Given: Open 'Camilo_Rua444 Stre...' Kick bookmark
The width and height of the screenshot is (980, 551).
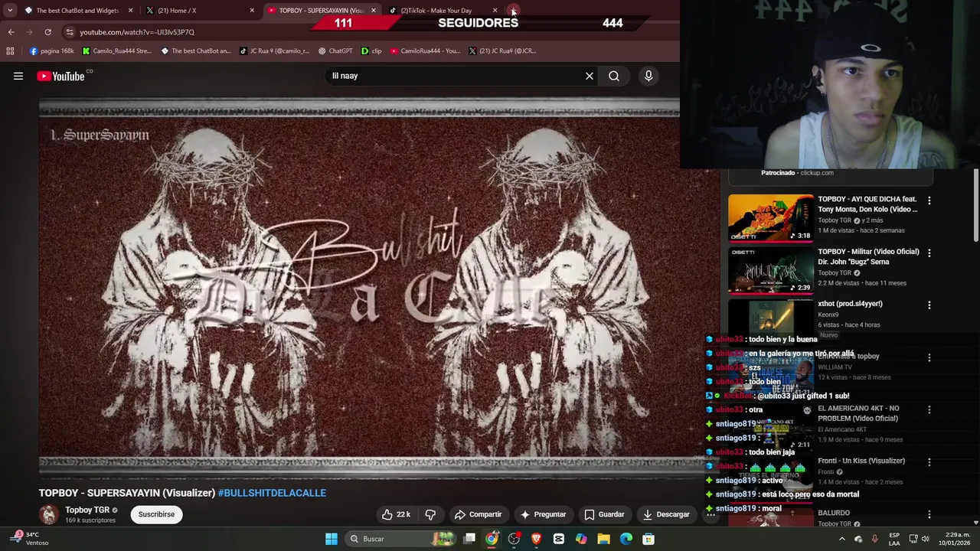Looking at the screenshot, I should point(117,51).
